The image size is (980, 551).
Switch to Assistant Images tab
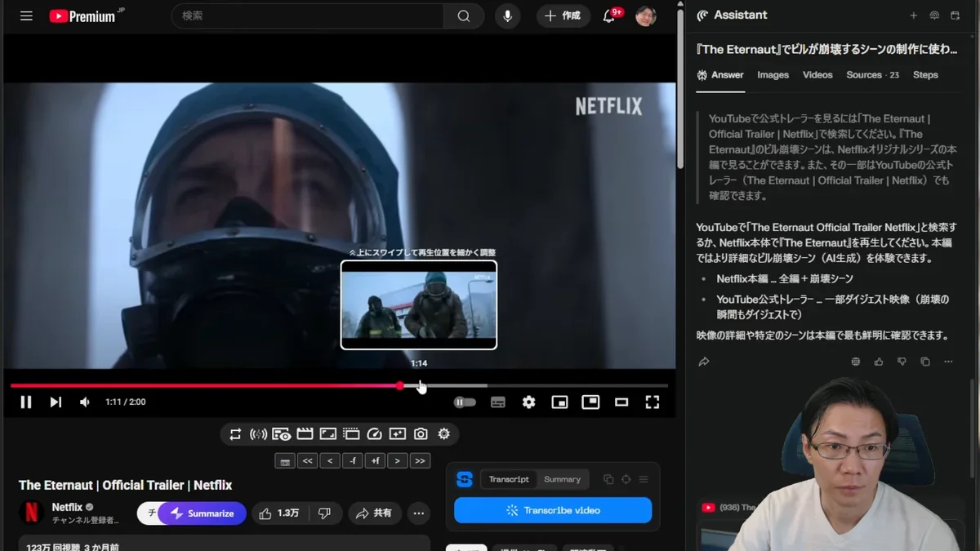tap(773, 74)
